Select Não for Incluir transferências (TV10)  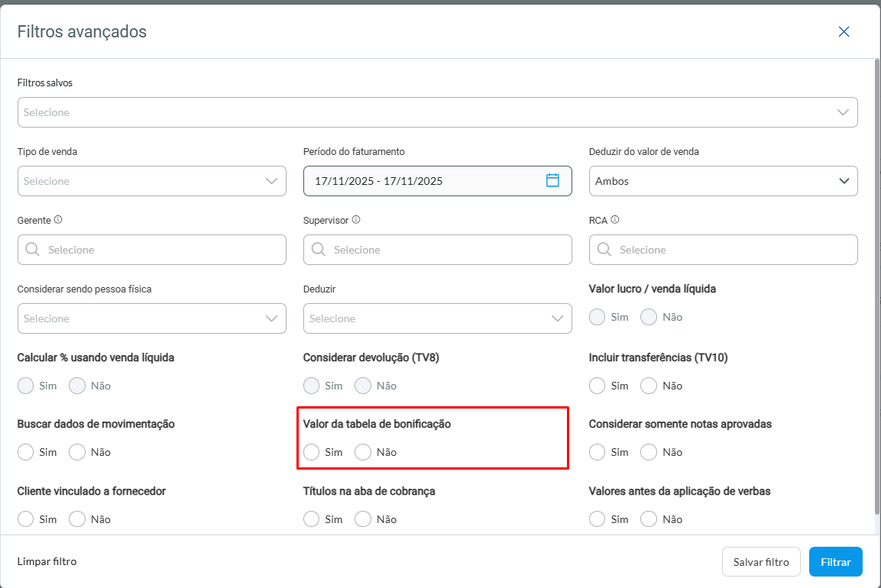(649, 386)
